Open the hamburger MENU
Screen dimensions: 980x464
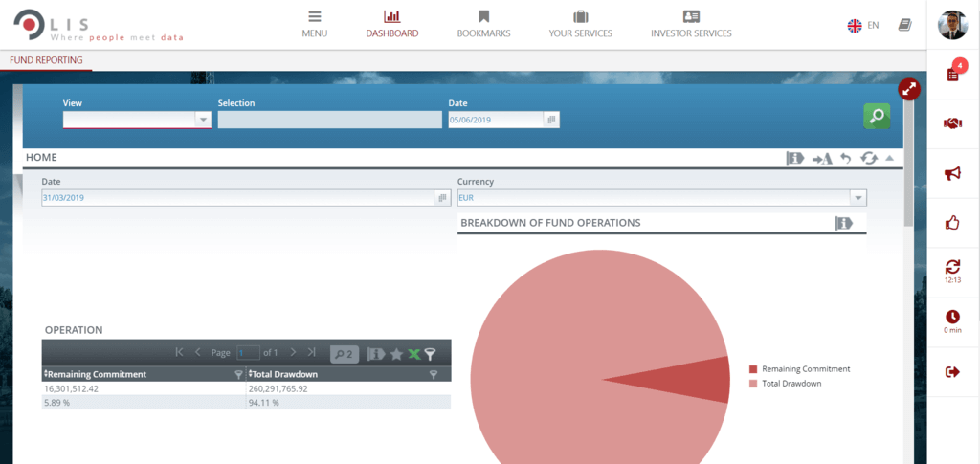click(314, 24)
